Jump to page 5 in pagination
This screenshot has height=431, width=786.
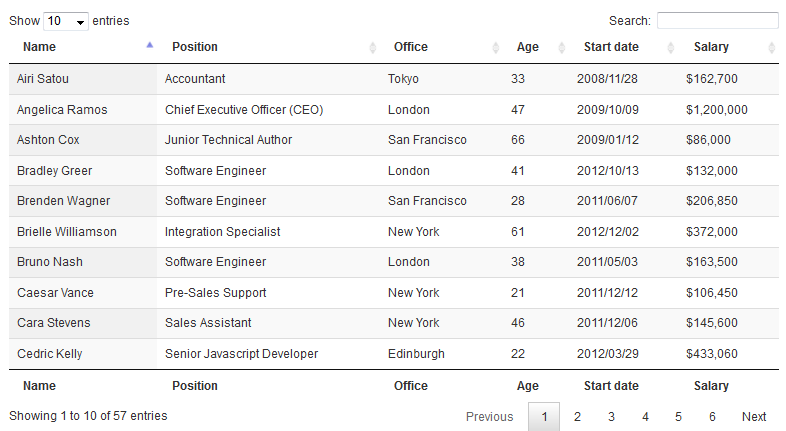tap(678, 416)
